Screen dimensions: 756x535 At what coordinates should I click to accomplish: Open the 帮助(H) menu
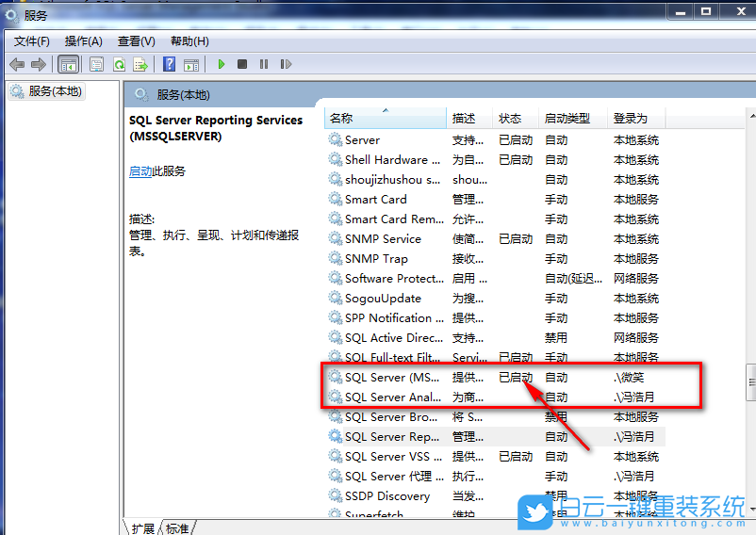190,41
